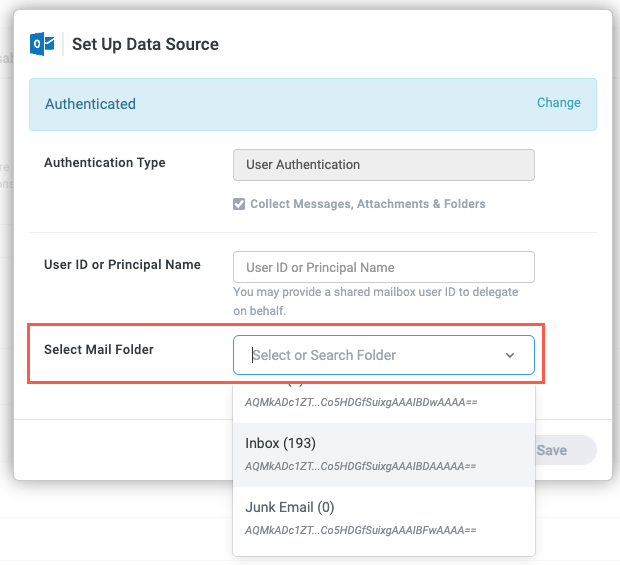Click the Select Mail Folder label
The width and height of the screenshot is (620, 565).
98,350
